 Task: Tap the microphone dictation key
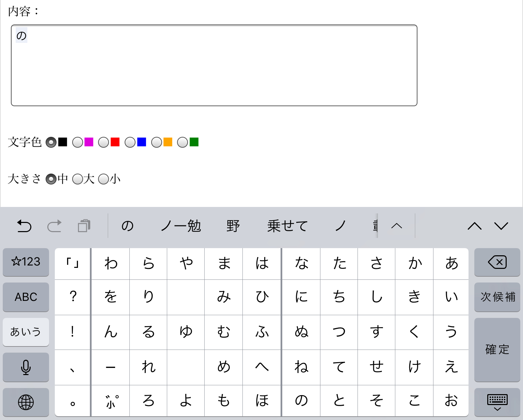26,367
